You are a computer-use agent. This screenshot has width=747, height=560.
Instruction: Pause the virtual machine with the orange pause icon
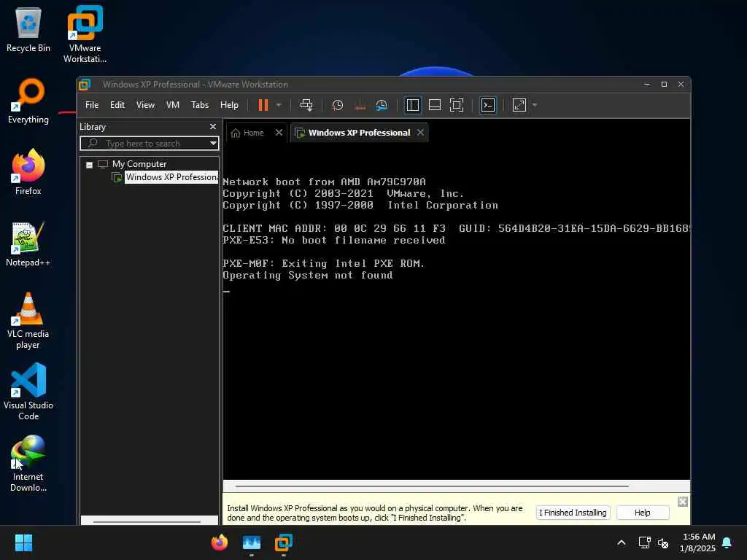pos(263,105)
